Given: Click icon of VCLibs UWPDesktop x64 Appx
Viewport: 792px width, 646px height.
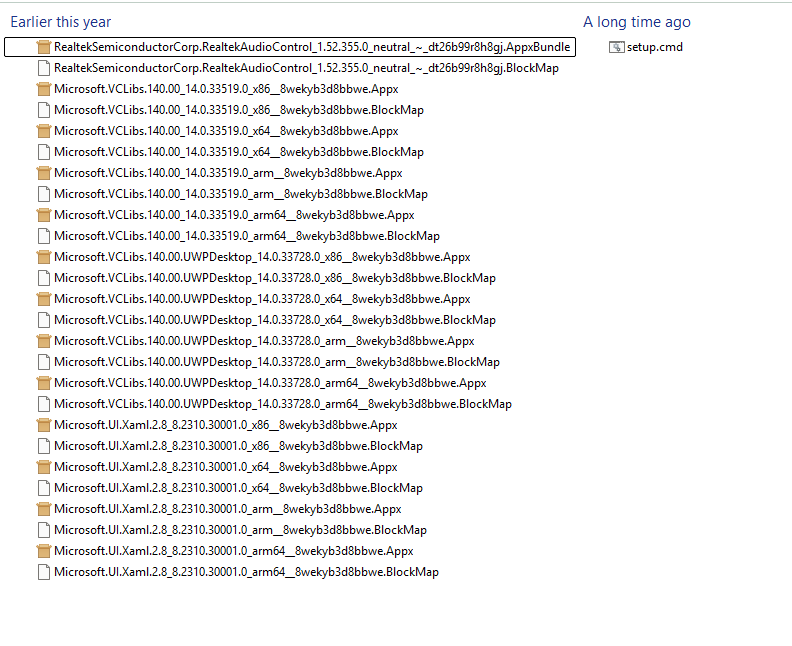Looking at the screenshot, I should tap(44, 299).
